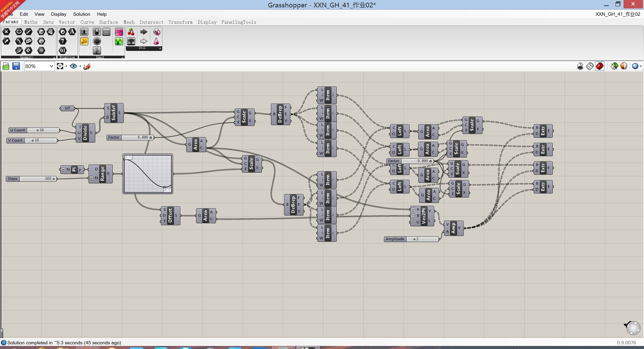Open the Solution menu
The height and width of the screenshot is (349, 644).
[x=82, y=14]
